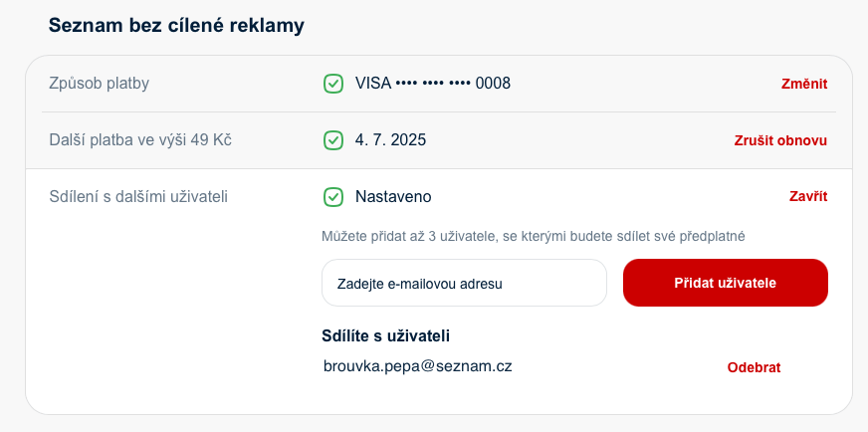Click the Sdílíte s uživateli subheading
The image size is (868, 432).
pos(386,335)
